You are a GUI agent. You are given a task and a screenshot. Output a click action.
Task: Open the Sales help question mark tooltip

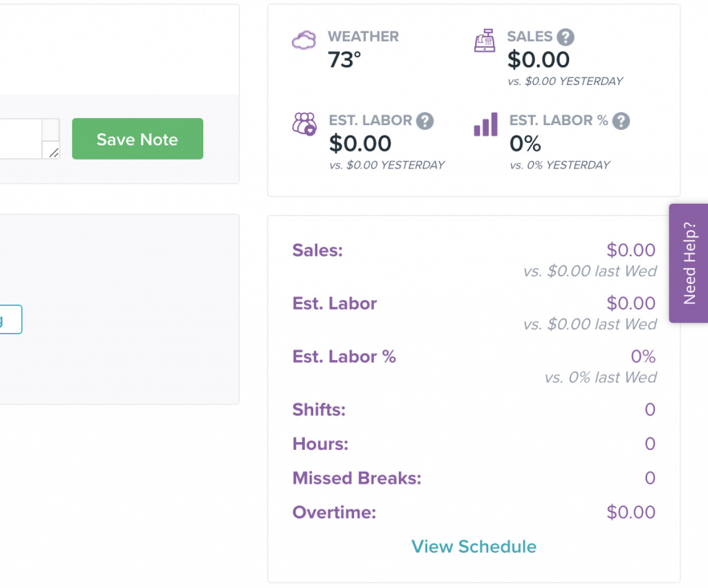pos(564,37)
